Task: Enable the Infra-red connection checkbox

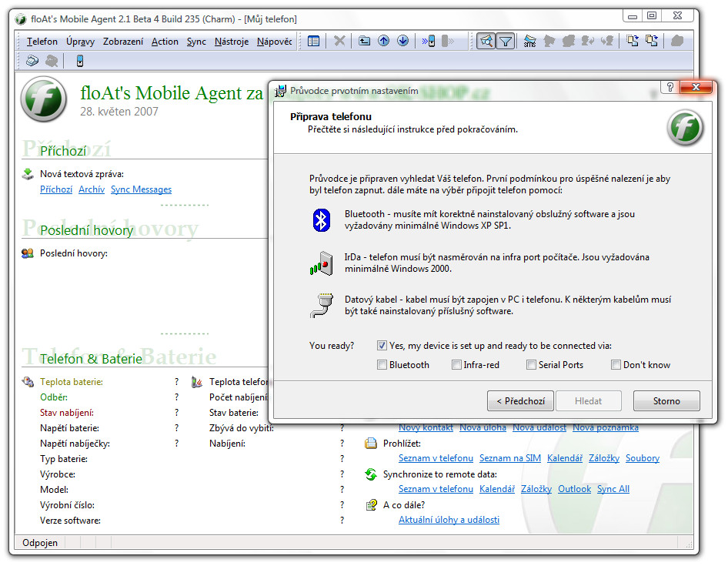Action: [x=456, y=365]
